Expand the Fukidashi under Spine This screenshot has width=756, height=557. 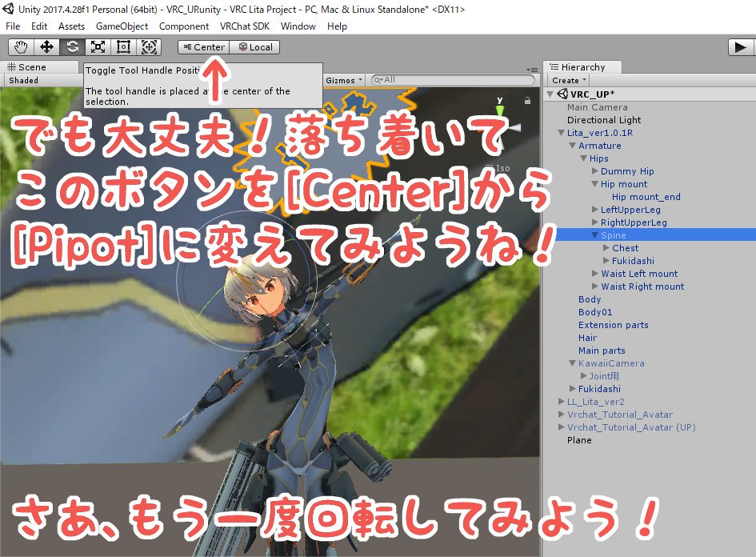tap(606, 260)
